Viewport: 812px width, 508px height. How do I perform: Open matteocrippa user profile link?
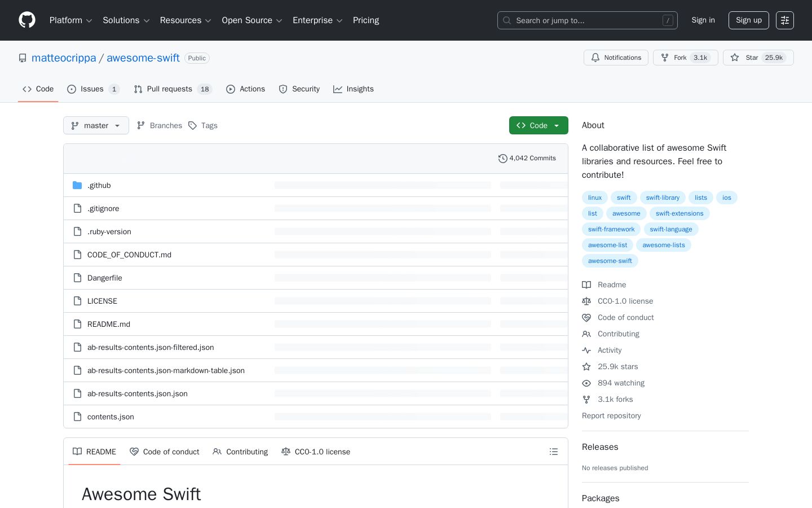click(64, 58)
